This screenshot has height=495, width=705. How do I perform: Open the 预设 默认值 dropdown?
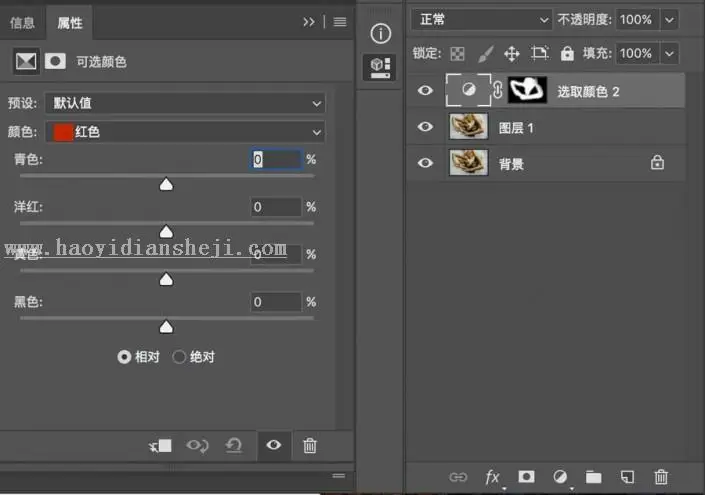click(x=185, y=103)
